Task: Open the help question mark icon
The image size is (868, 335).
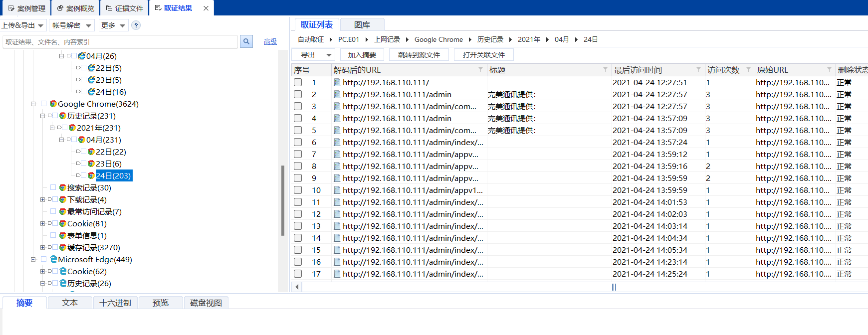Action: pos(136,25)
